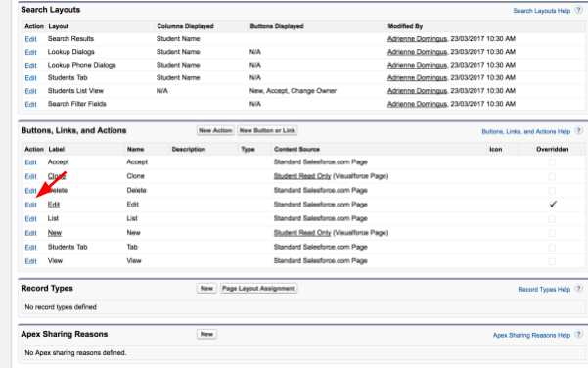Open Page Layout Assignment button
This screenshot has height=368, width=588.
tap(258, 289)
